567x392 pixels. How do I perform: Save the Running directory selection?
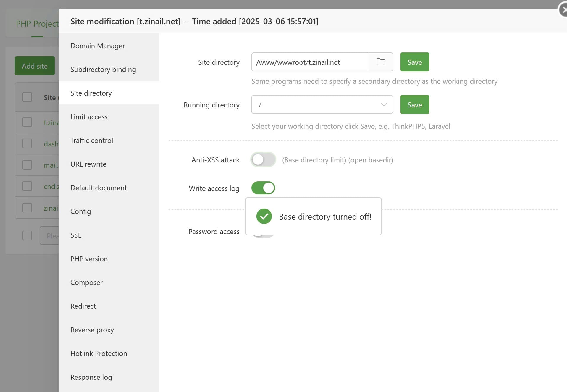414,104
